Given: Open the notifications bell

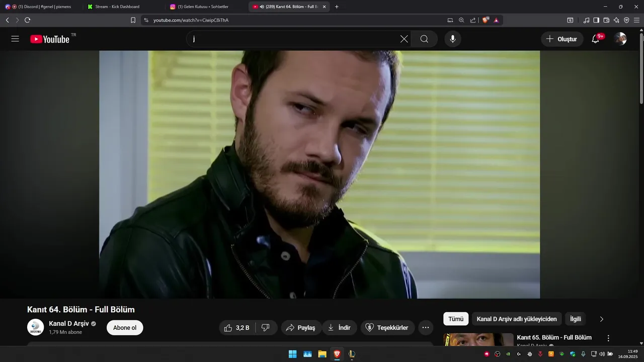Looking at the screenshot, I should (x=595, y=39).
